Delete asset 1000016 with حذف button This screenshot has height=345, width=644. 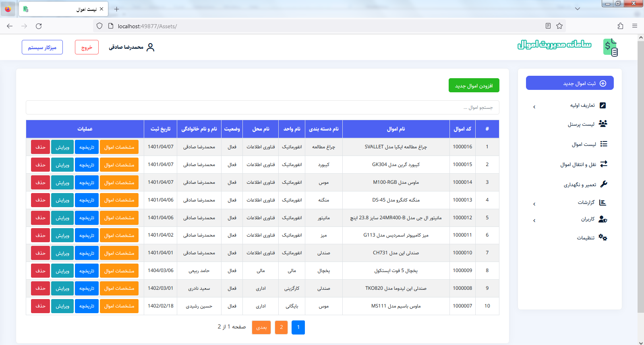pos(40,147)
